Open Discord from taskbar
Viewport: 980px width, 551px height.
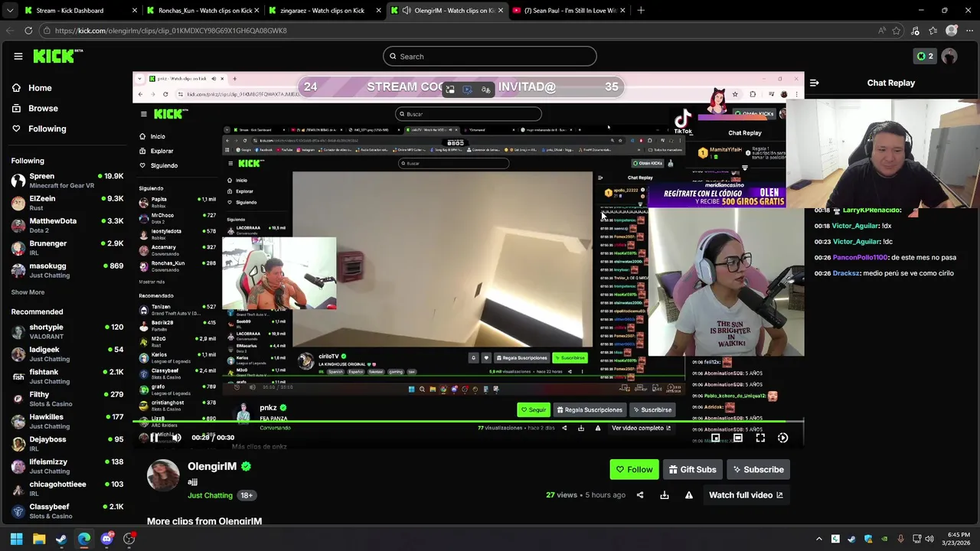(106, 539)
